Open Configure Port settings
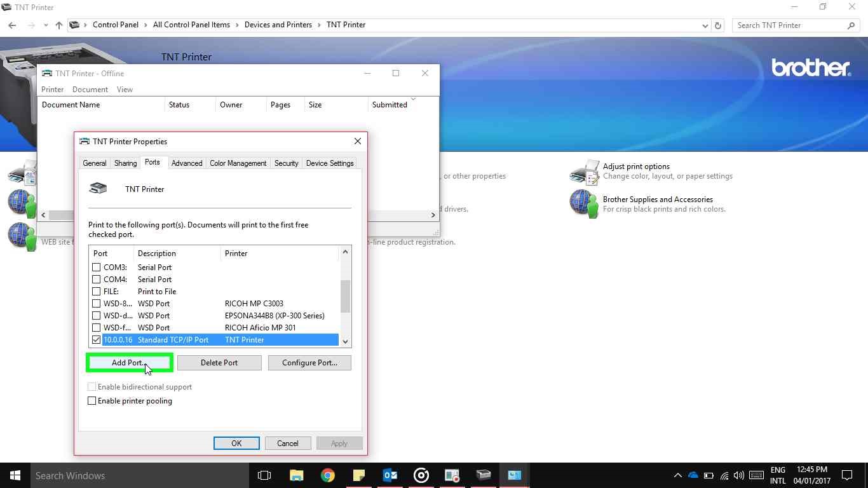 pos(309,363)
